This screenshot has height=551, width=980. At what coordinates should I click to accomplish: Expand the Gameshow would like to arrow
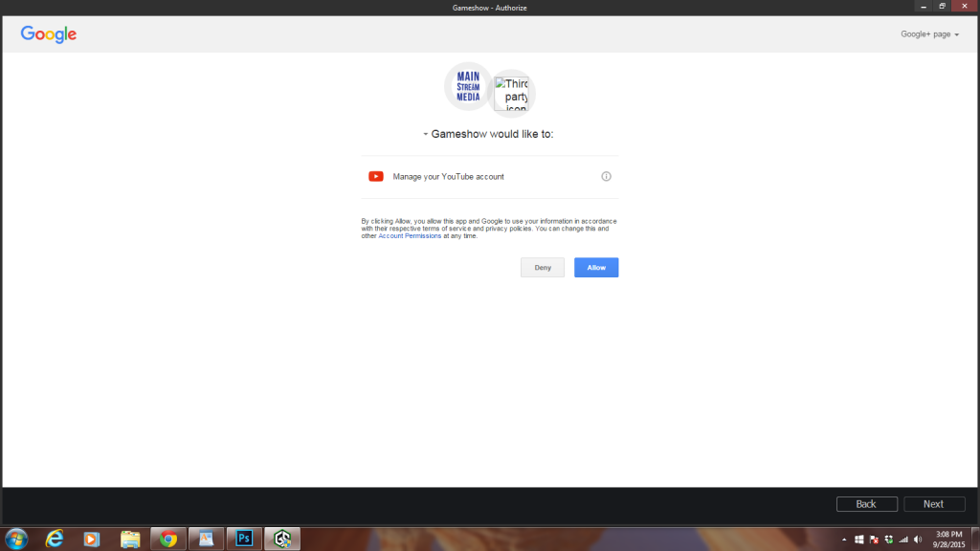coord(426,134)
